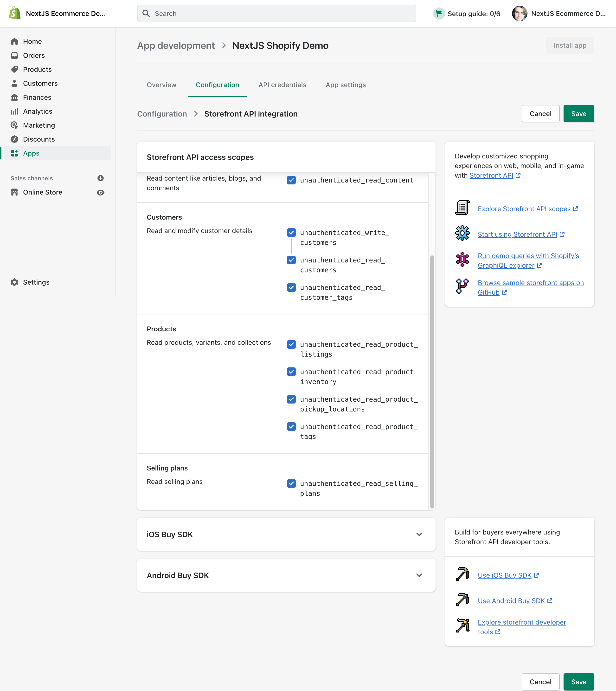Click the Orders sidebar icon
Image resolution: width=616 pixels, height=691 pixels.
pyautogui.click(x=15, y=55)
